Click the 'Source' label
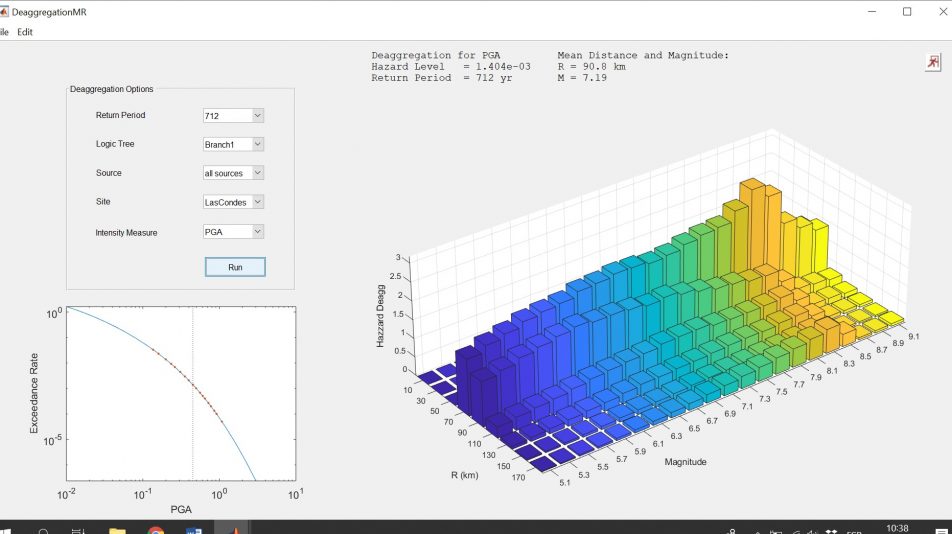This screenshot has height=534, width=952. [x=109, y=173]
